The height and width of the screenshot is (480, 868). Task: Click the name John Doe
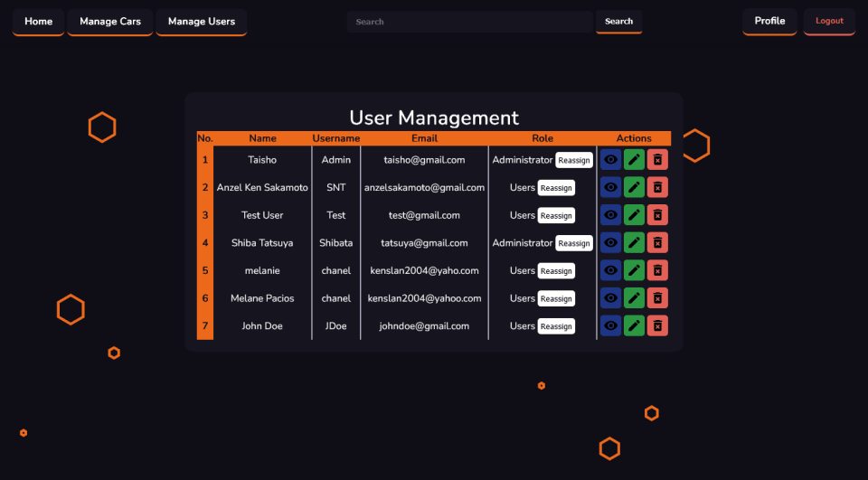(262, 326)
